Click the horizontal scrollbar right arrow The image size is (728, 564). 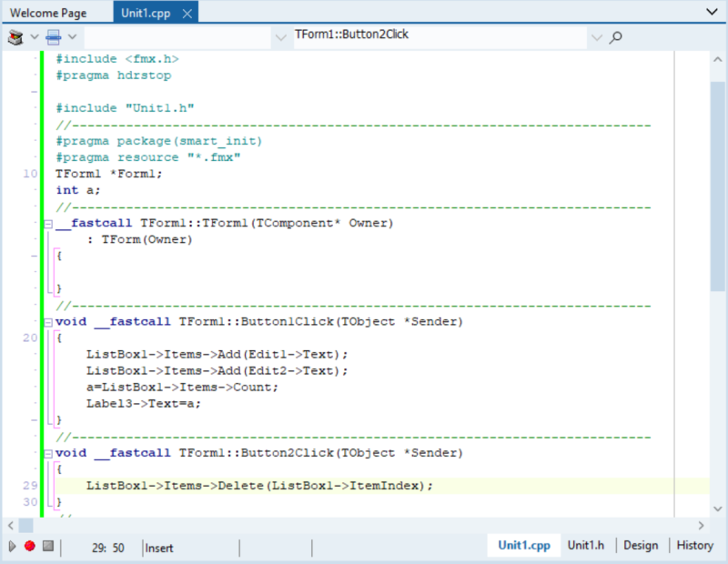click(x=701, y=526)
